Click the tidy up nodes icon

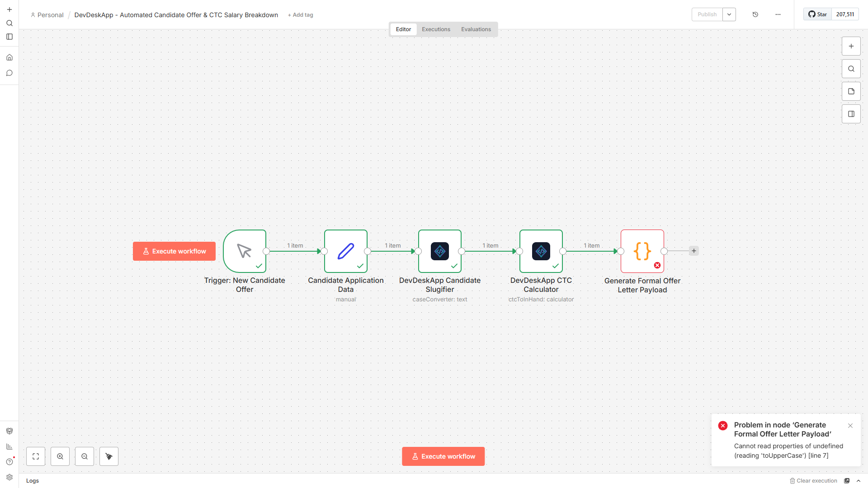pos(109,456)
